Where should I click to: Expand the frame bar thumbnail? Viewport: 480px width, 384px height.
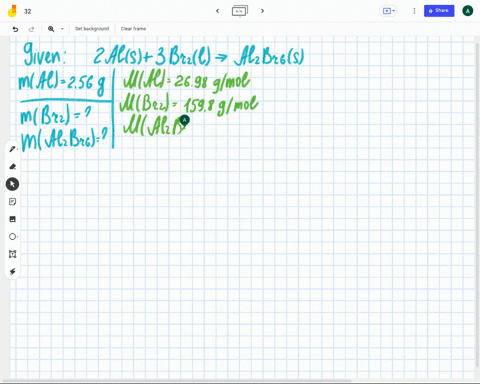[240, 11]
